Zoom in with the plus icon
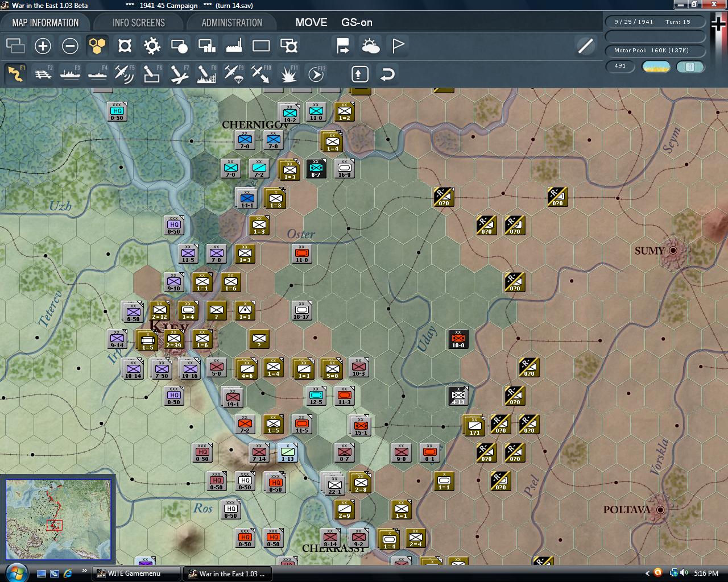This screenshot has width=728, height=582. tap(43, 45)
